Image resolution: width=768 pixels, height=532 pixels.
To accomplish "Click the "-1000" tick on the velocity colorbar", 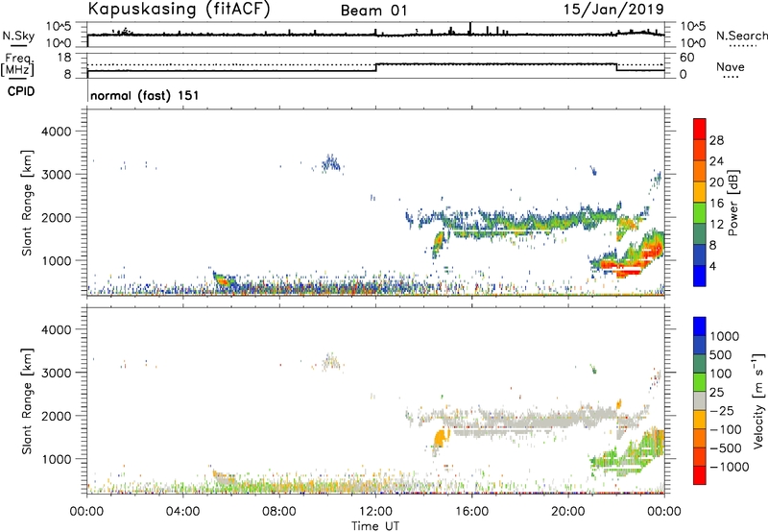I will [730, 467].
